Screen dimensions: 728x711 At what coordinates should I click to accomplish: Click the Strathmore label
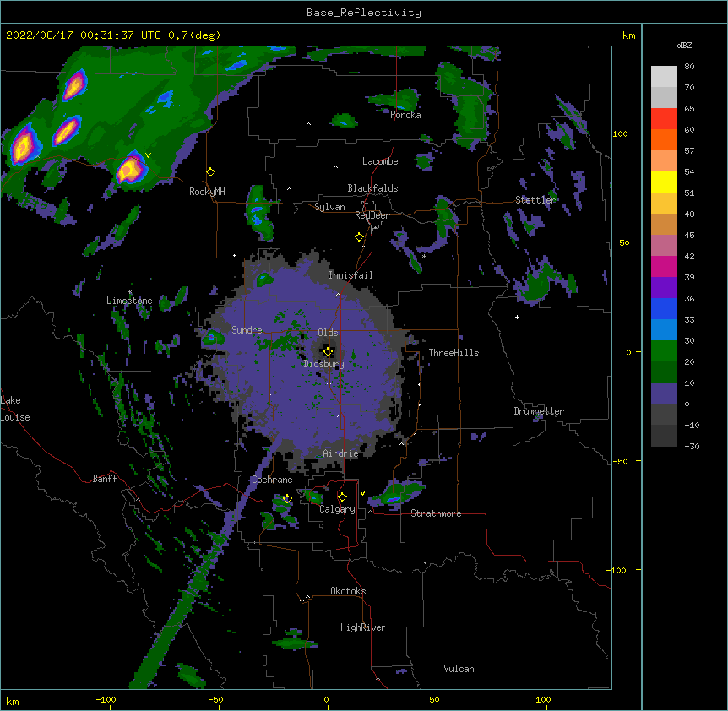(x=436, y=513)
